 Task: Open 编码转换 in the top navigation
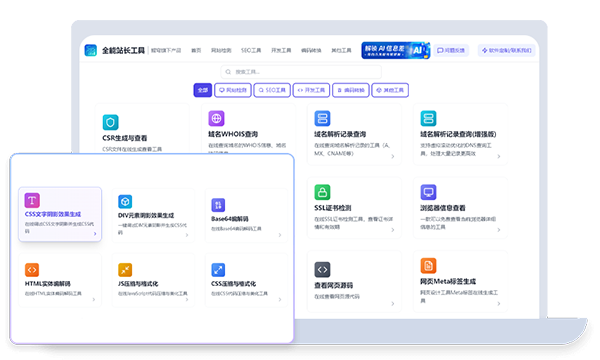point(311,50)
